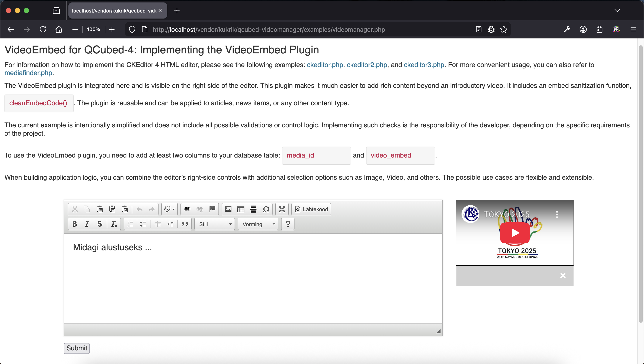This screenshot has width=644, height=364.
Task: Remove video with the X button
Action: (563, 276)
